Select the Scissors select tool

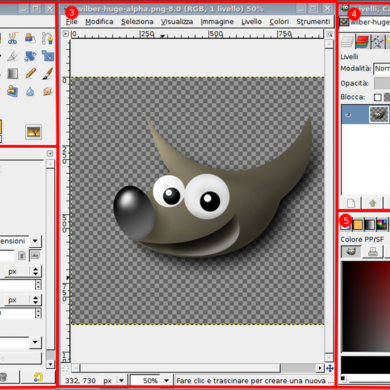12,38
